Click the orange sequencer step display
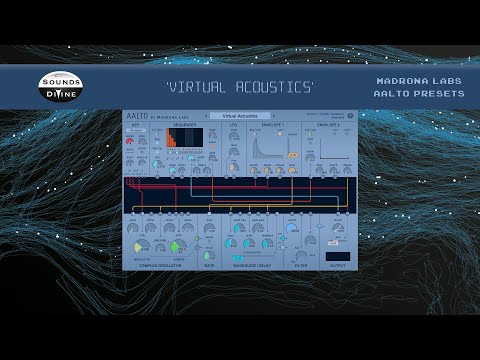This screenshot has height=360, width=480. click(185, 137)
